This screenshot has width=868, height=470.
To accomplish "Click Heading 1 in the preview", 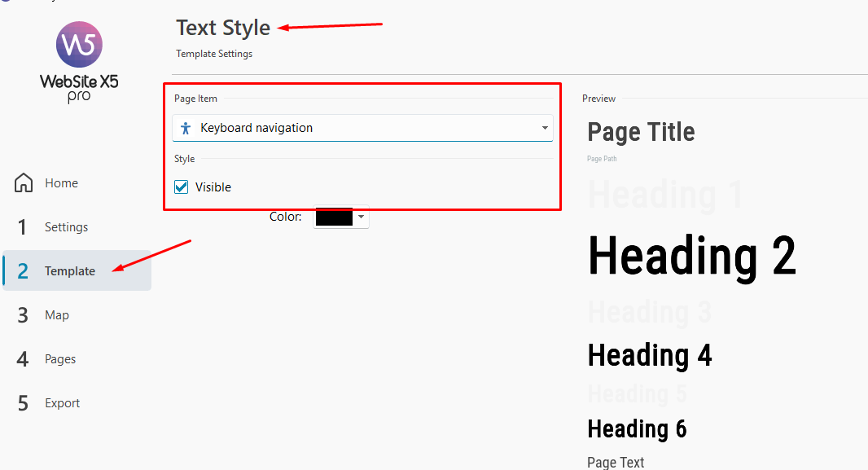I will [665, 195].
